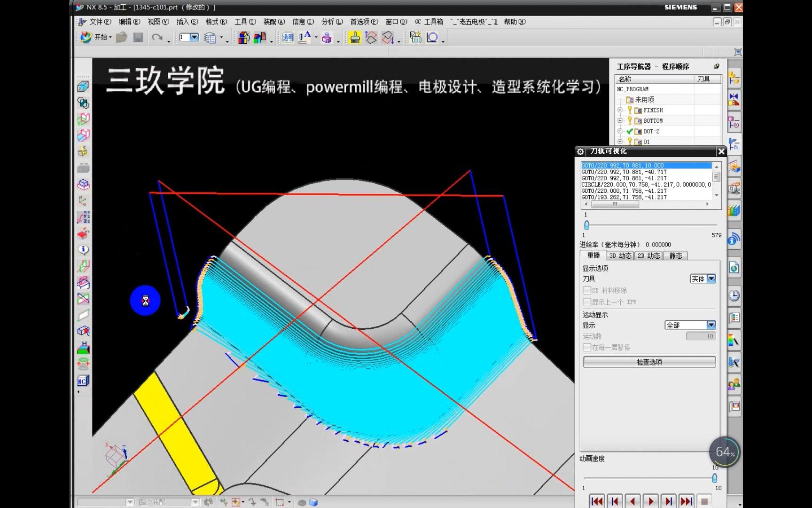Click the roles people icon on right sidebar
This screenshot has height=508, width=812.
coord(734,384)
